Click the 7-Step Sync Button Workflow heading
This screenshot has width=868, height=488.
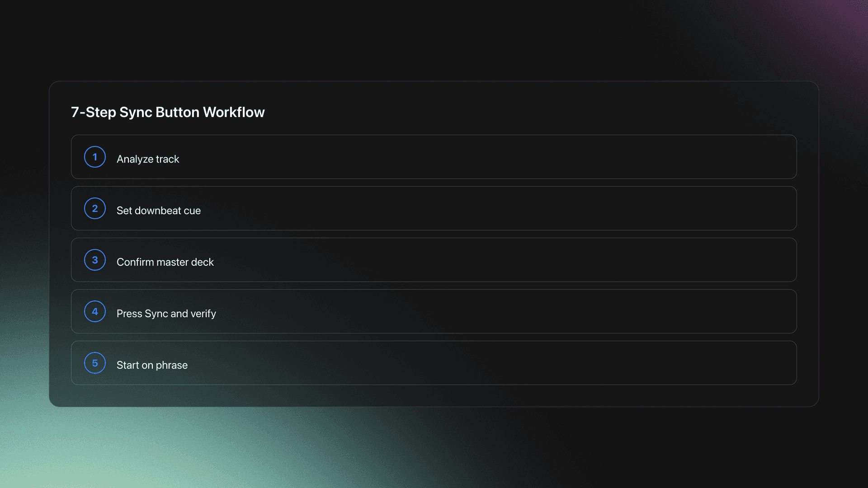point(168,112)
